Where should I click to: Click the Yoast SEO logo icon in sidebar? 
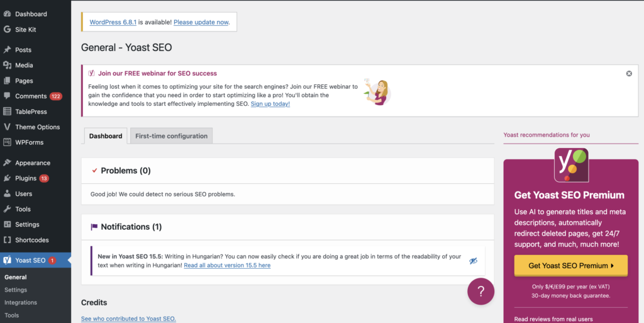(7, 260)
